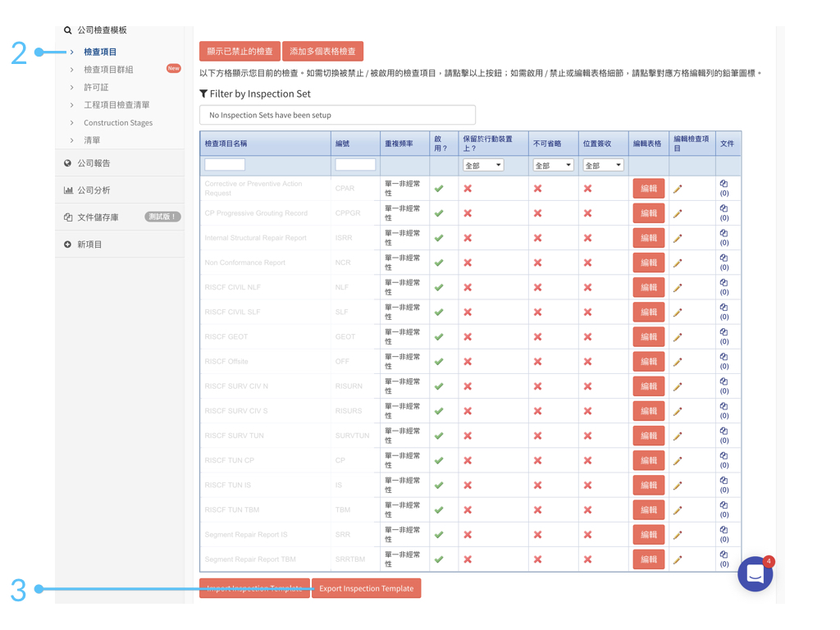Open 保留於行動裝置上 filter dropdown
The height and width of the screenshot is (630, 840).
483,165
